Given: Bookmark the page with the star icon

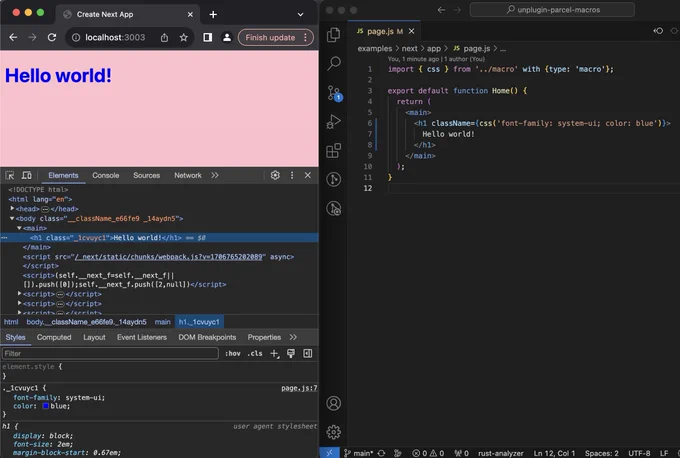Looking at the screenshot, I should [x=183, y=37].
